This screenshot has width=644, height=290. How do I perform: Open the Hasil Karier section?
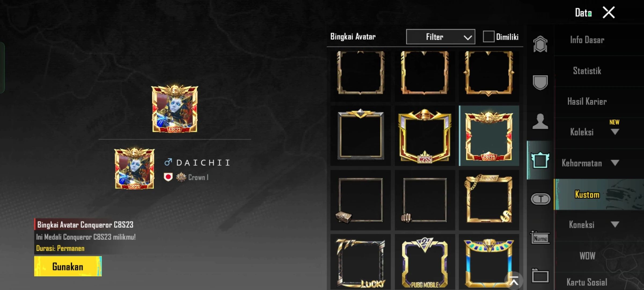[587, 102]
